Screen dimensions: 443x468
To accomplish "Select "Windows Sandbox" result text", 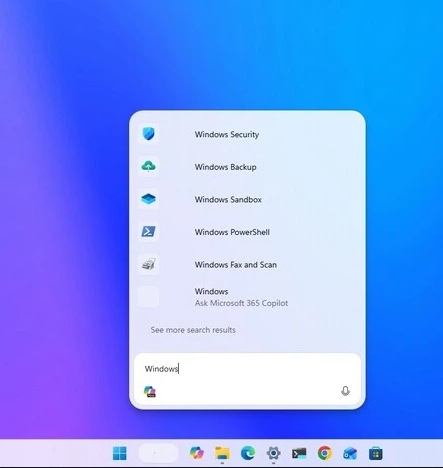I will [x=228, y=199].
